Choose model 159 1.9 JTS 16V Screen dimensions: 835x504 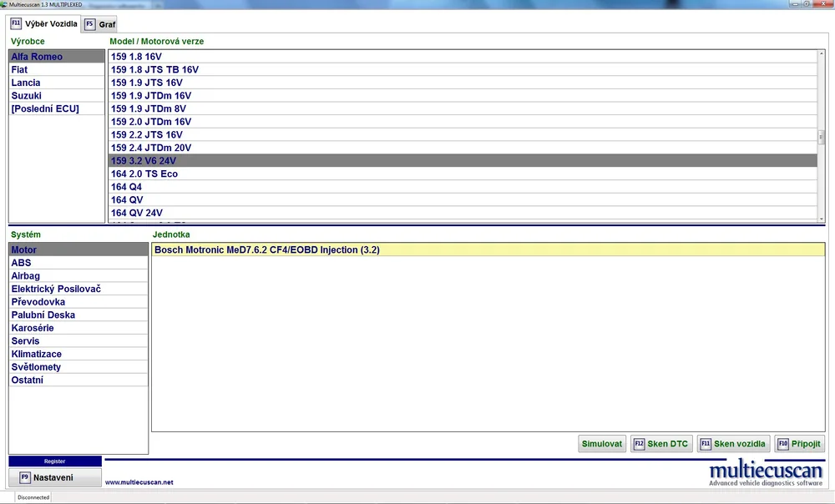(x=463, y=83)
